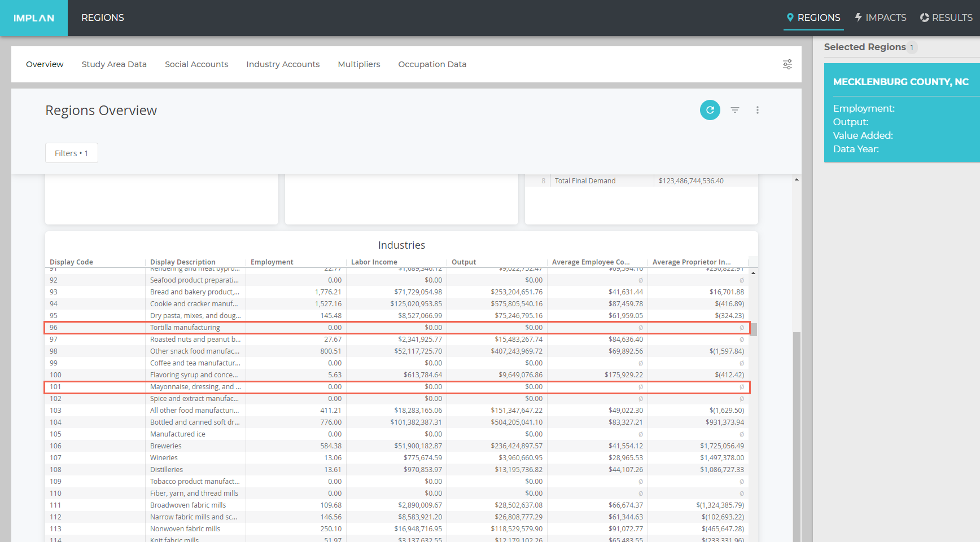Click the All other food manufacturing cell
This screenshot has height=542, width=980.
pyautogui.click(x=195, y=411)
